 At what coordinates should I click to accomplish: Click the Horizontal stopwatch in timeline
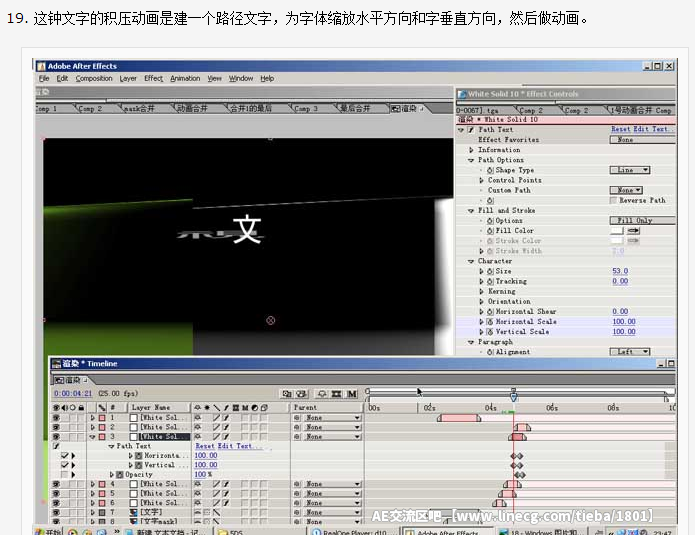pyautogui.click(x=139, y=456)
